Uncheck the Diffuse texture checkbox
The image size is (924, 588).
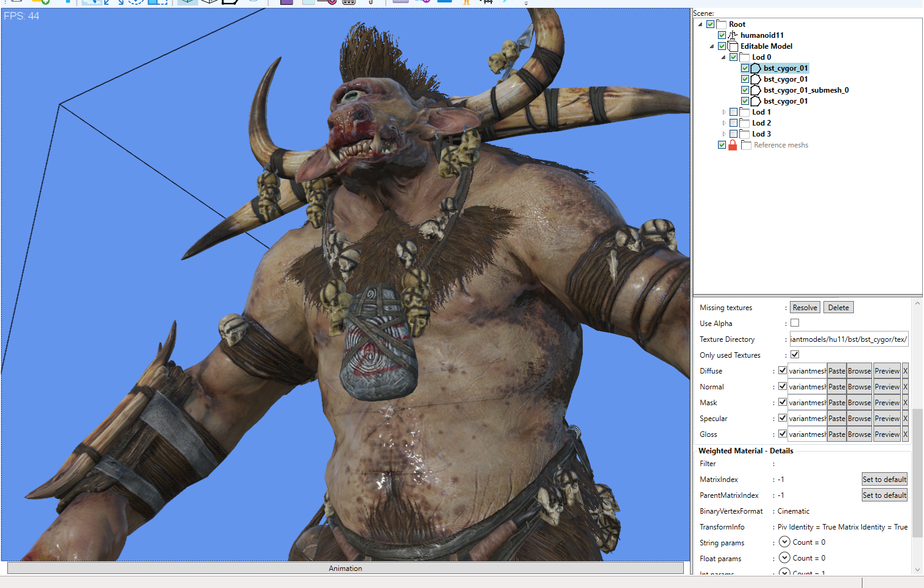(783, 370)
